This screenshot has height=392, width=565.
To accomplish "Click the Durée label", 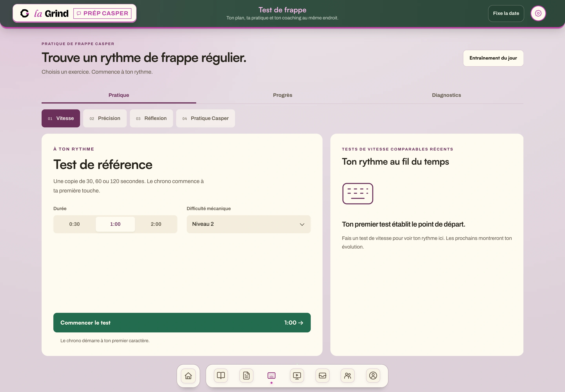I will tap(60, 209).
